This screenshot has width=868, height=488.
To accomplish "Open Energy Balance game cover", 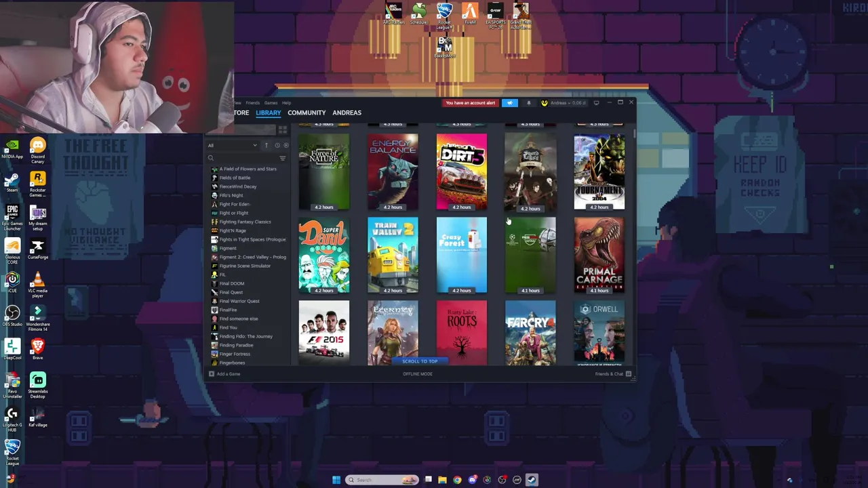I will click(x=393, y=172).
